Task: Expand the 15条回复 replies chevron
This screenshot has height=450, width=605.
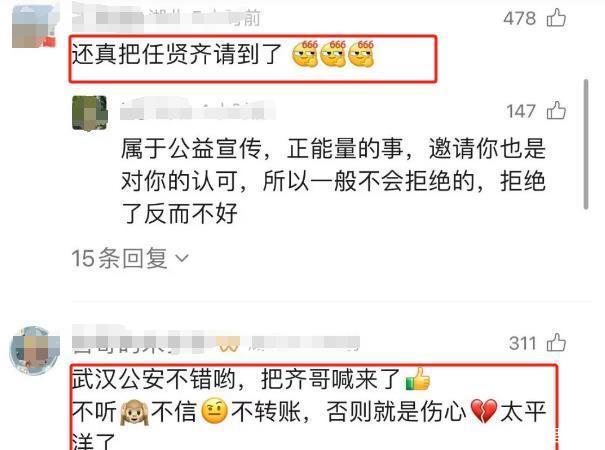Action: click(x=182, y=258)
